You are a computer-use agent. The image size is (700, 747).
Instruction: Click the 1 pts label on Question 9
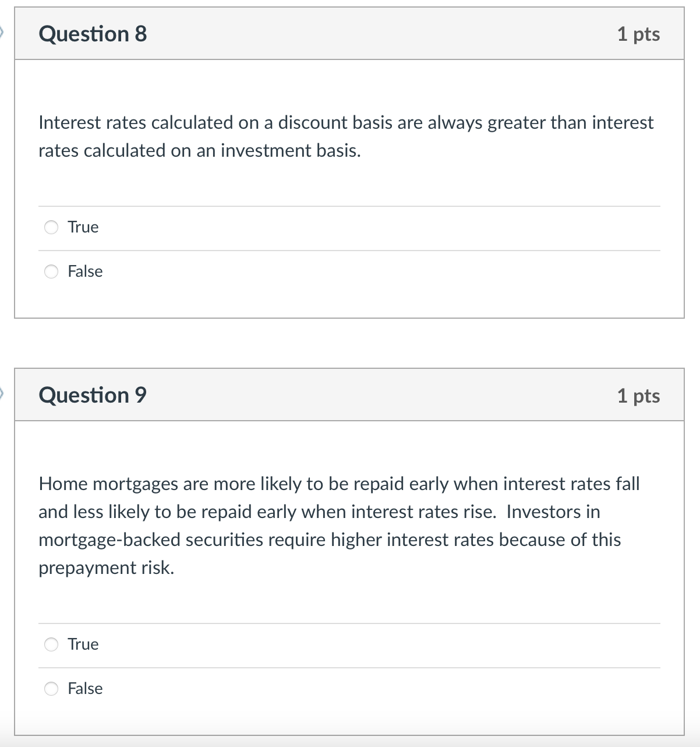pyautogui.click(x=639, y=396)
